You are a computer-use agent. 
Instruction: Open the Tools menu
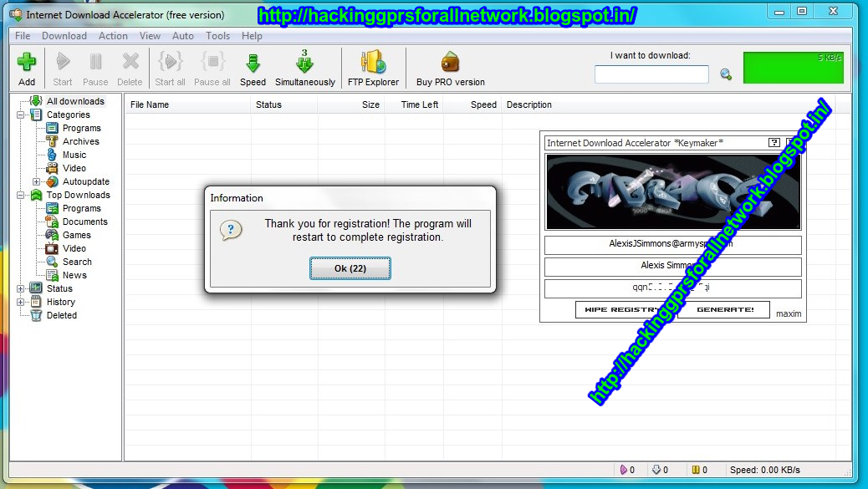pos(217,36)
